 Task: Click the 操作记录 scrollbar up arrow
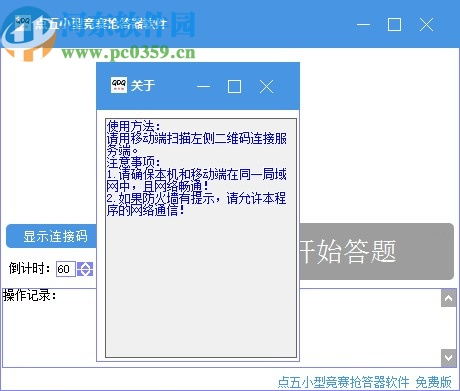pyautogui.click(x=449, y=298)
